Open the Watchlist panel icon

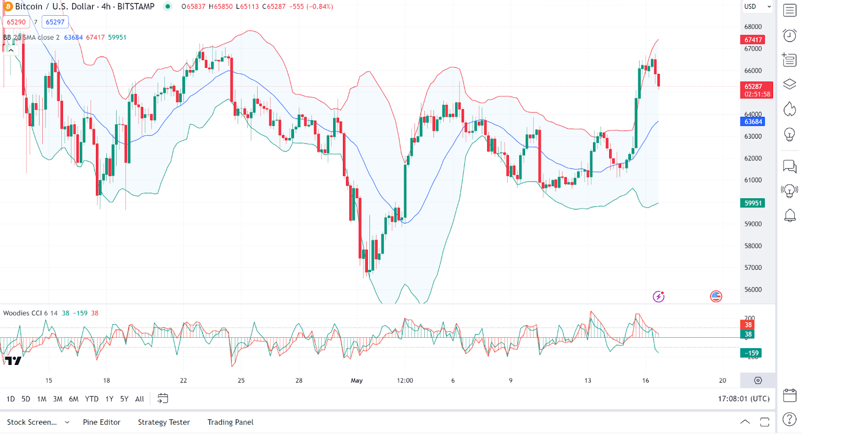click(x=789, y=10)
